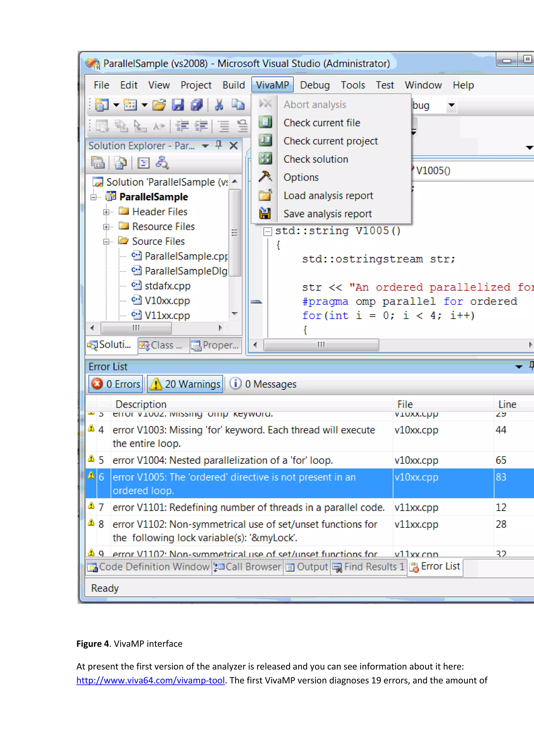Click the Options hammer icon

pos(265,177)
